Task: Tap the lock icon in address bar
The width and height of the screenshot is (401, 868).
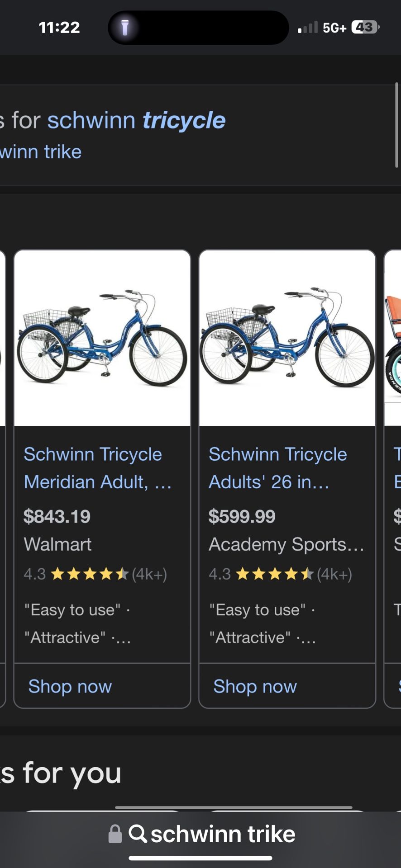Action: 115,834
